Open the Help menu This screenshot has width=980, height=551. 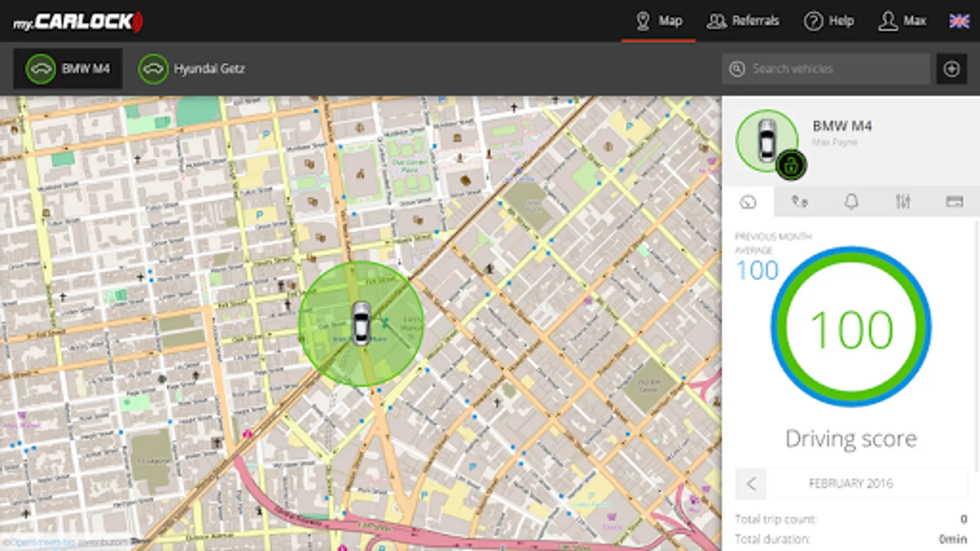pos(829,21)
